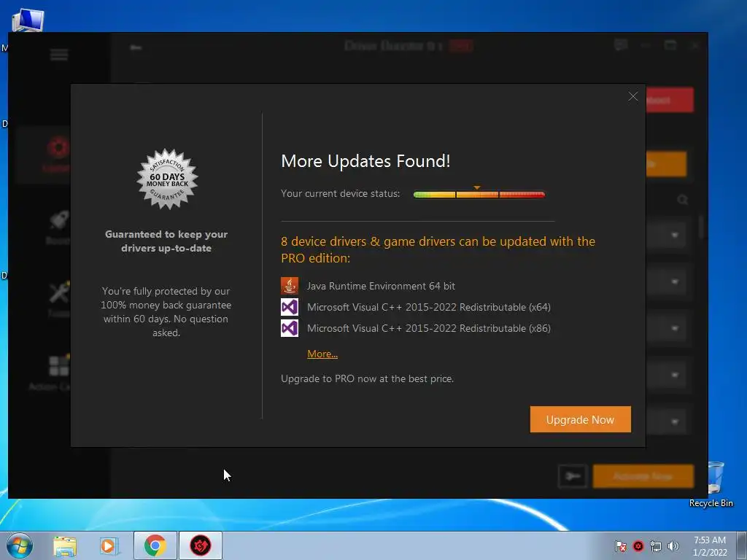Click Driver Booster system tray icon

click(638, 546)
